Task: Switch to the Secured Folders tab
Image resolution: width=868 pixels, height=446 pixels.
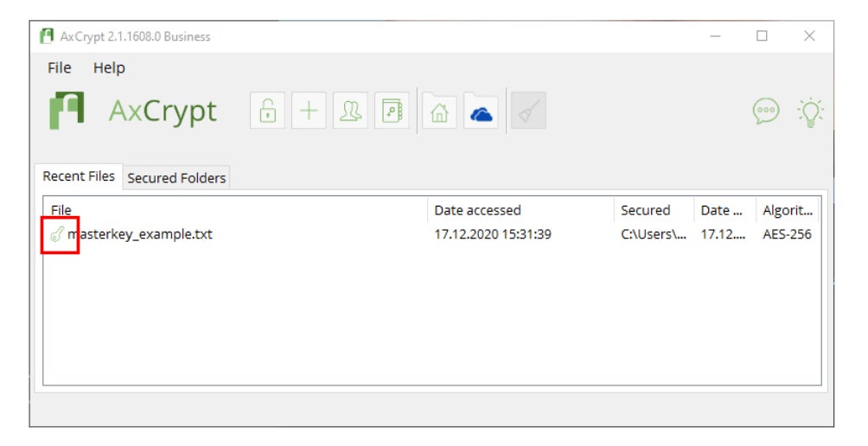Action: 176,178
